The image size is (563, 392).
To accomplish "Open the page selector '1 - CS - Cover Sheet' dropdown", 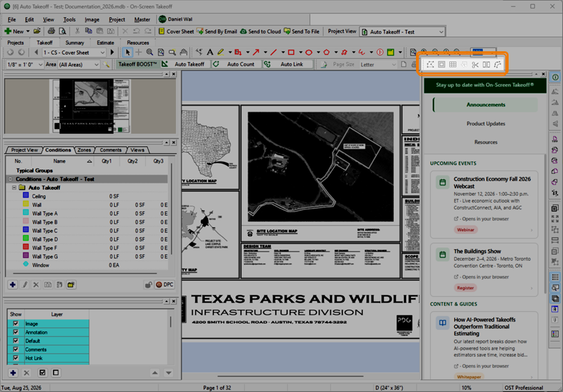I will pos(74,53).
